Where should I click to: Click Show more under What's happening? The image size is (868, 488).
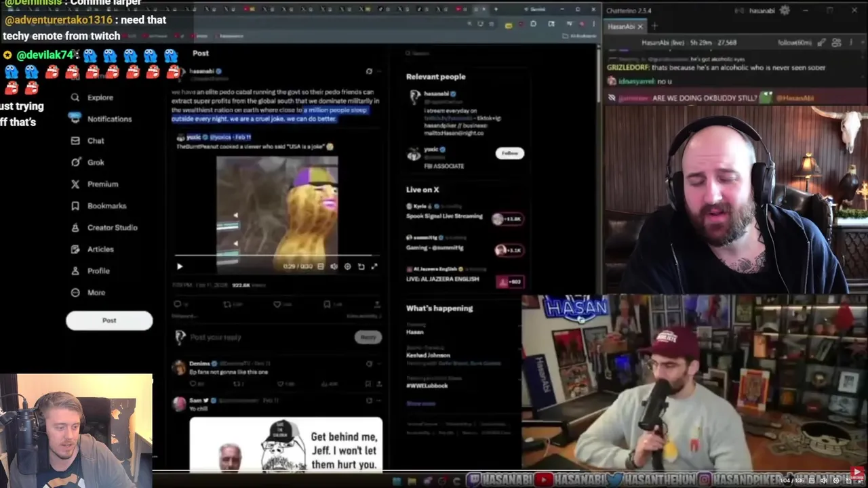420,403
